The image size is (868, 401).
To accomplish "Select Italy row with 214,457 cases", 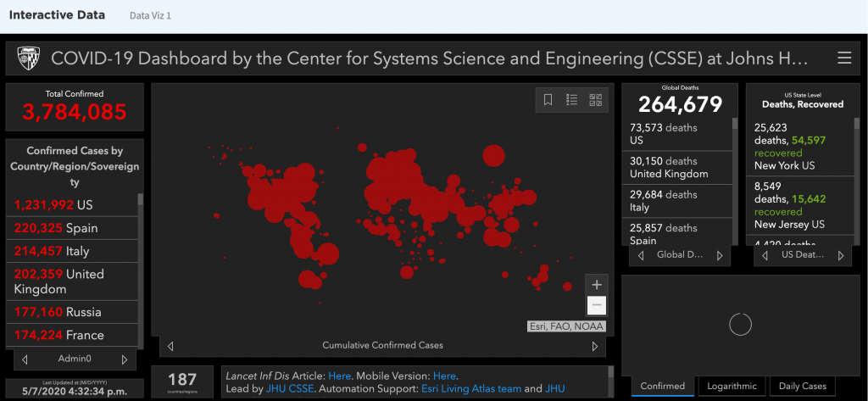I will pos(72,251).
